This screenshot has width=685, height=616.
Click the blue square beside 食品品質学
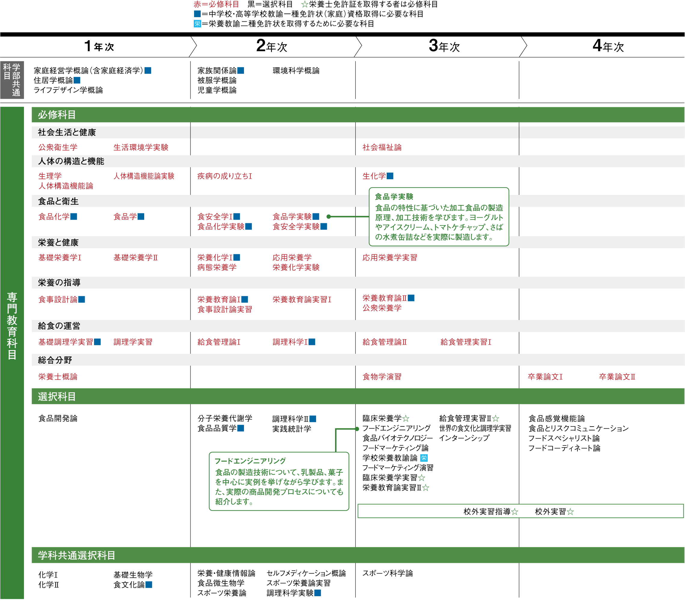tap(241, 428)
